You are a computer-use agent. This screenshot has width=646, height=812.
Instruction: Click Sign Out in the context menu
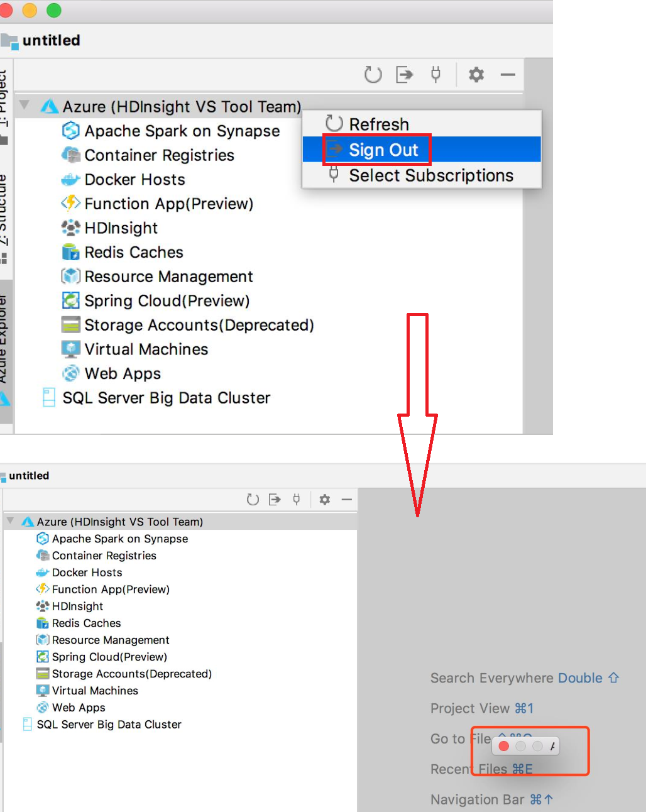click(x=376, y=149)
